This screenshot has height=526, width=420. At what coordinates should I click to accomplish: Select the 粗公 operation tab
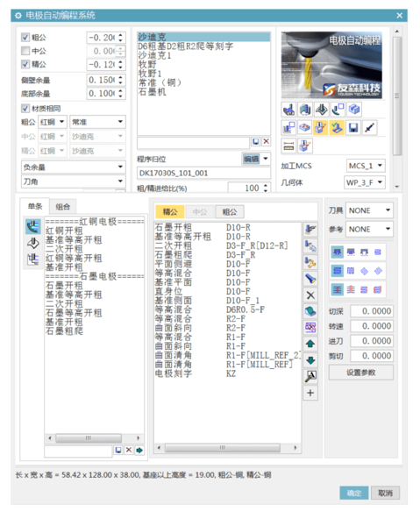click(x=230, y=211)
